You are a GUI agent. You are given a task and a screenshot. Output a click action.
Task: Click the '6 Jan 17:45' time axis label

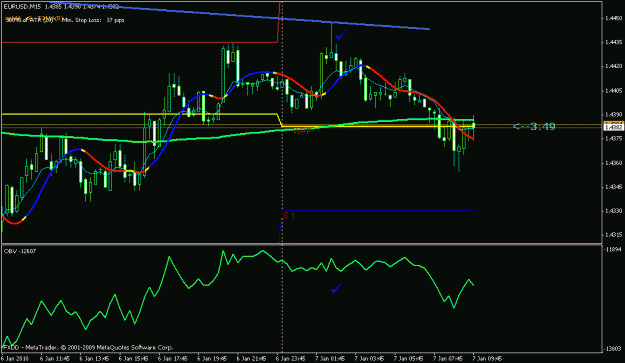tap(173, 359)
